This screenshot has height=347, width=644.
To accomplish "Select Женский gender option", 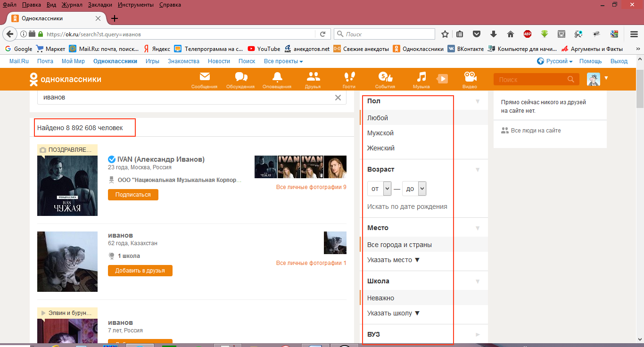I will pos(381,148).
